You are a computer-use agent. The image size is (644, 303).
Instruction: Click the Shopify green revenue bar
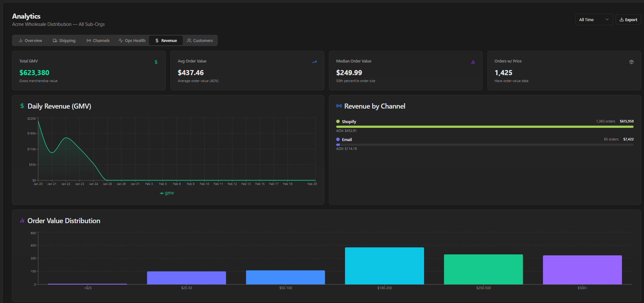pyautogui.click(x=485, y=127)
